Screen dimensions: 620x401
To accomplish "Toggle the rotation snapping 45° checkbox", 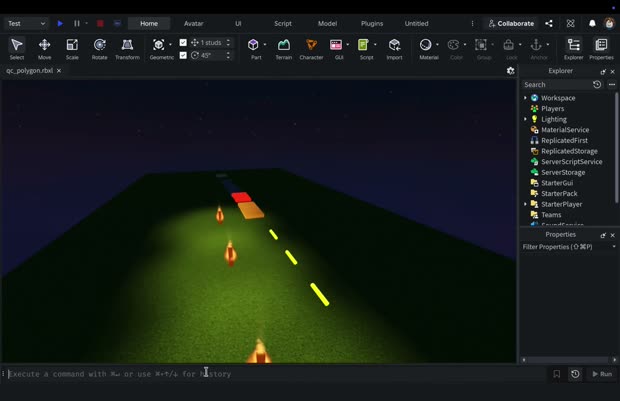I will [x=183, y=55].
